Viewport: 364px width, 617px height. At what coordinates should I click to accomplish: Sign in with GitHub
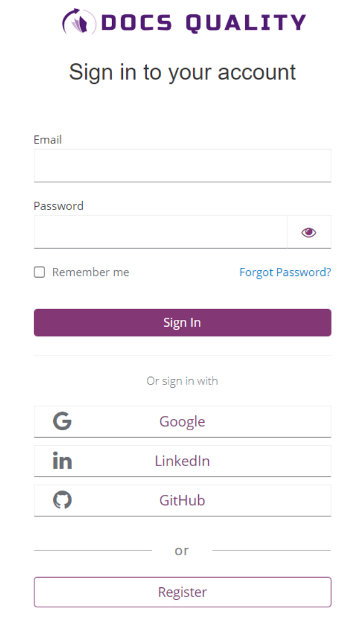coord(182,500)
